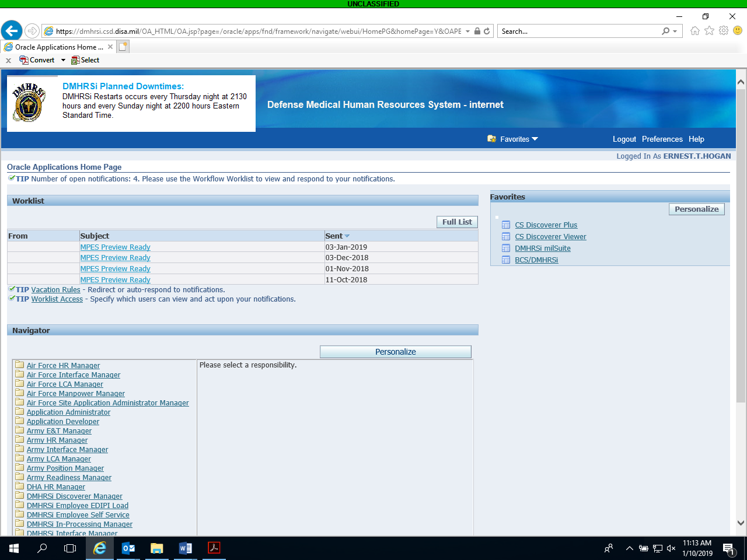Click the Full List button

pos(457,222)
